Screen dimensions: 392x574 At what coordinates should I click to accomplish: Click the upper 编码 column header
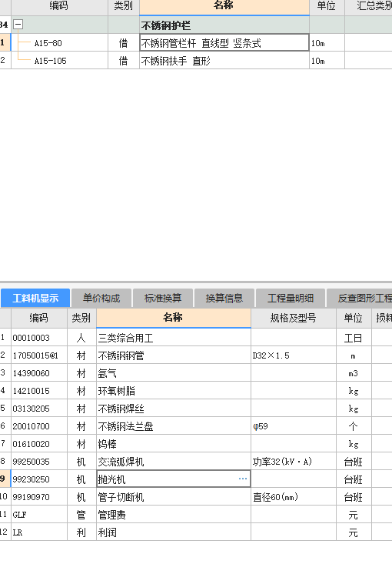pyautogui.click(x=60, y=7)
